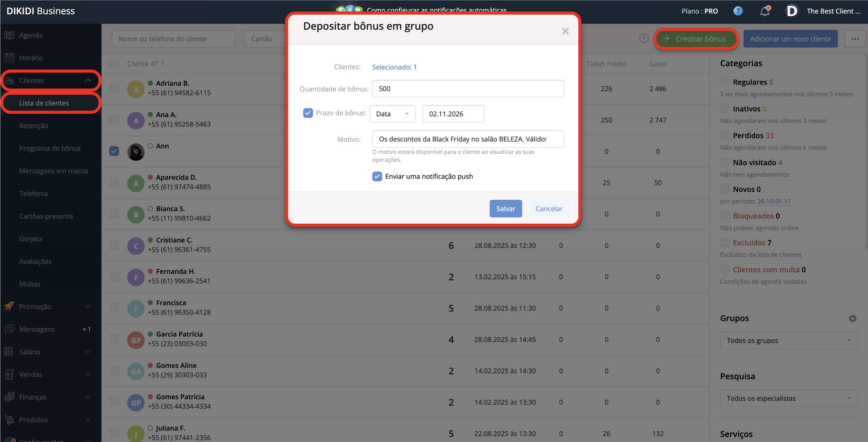Open the Promoção rocket icon item
Viewport: 868px width, 442px height.
coord(9,306)
